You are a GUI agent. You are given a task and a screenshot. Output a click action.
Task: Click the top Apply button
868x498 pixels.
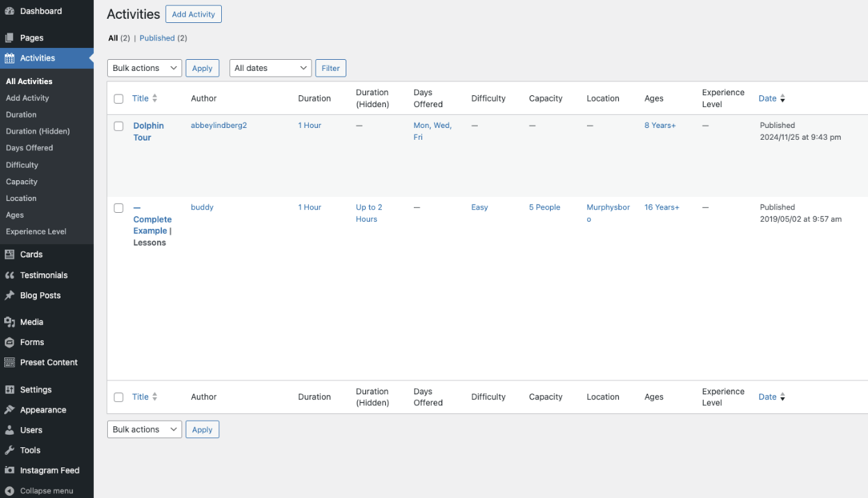[x=202, y=68]
